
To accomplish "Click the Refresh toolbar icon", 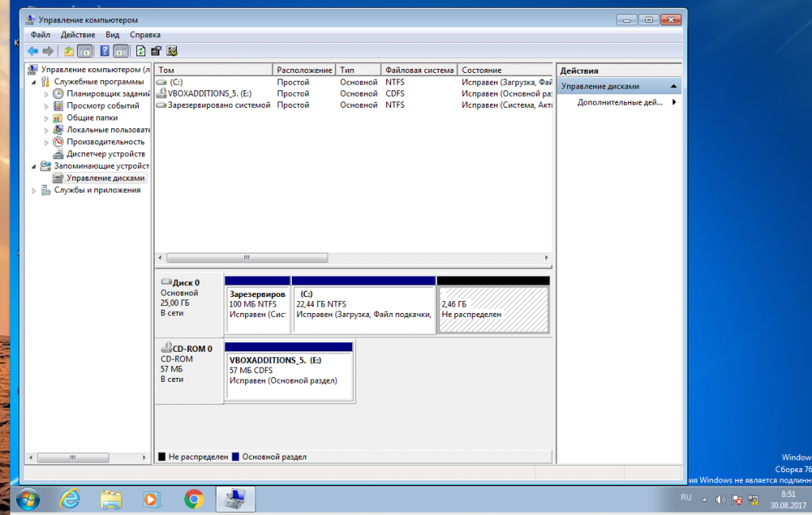I will coord(141,51).
